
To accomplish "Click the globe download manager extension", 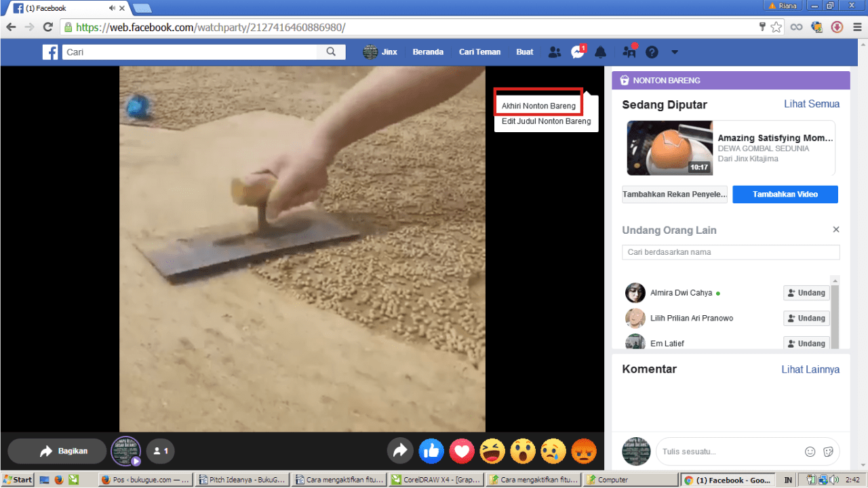I will click(817, 27).
